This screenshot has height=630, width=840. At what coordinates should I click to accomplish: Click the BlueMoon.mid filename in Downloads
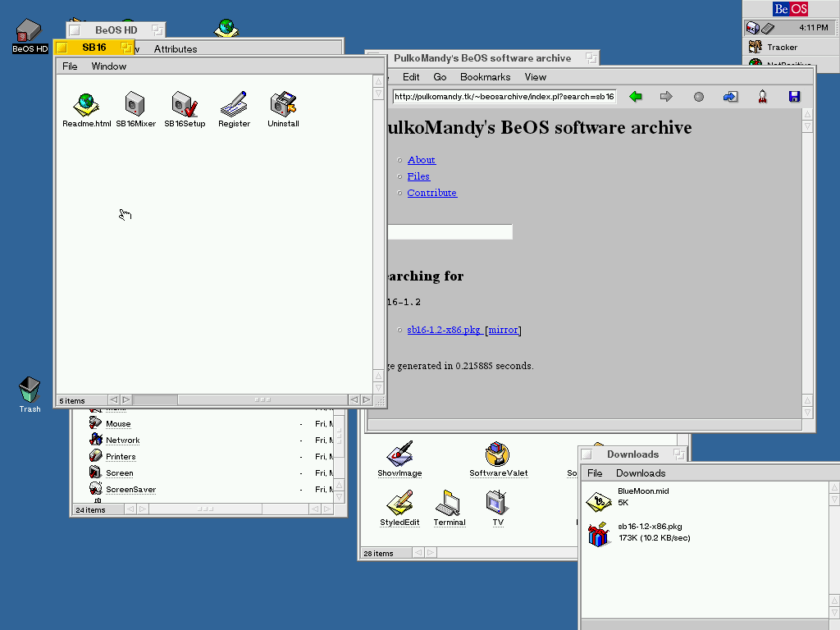643,491
